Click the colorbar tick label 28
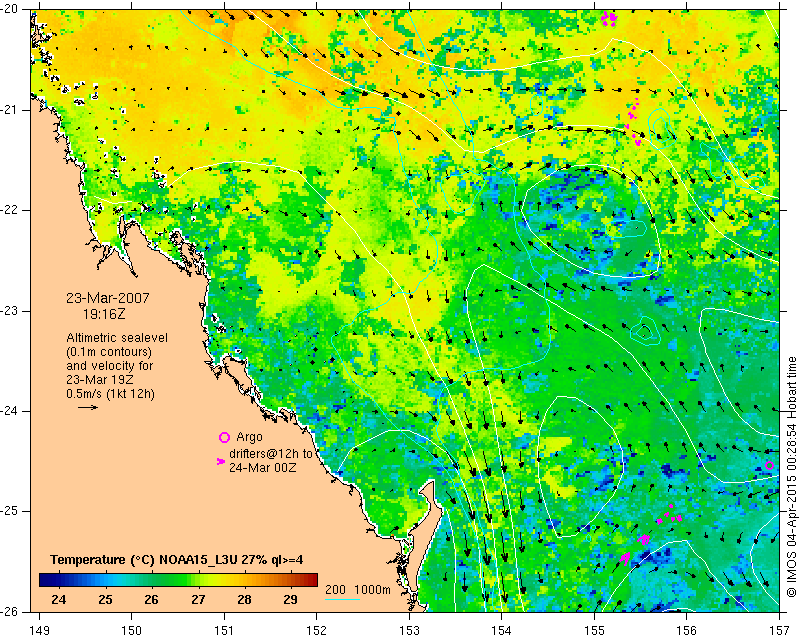 point(244,599)
